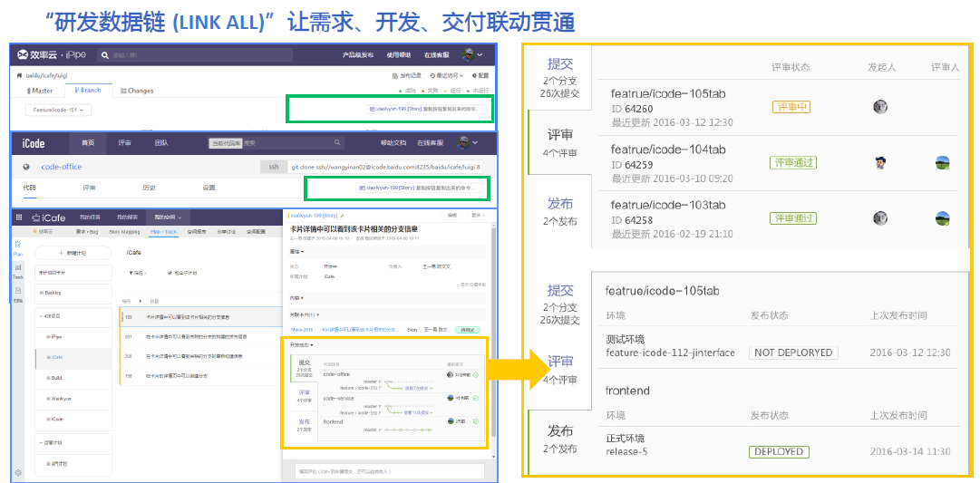This screenshot has height=483, width=980.
Task: Click the 新建计划 button
Action: pyautogui.click(x=73, y=253)
